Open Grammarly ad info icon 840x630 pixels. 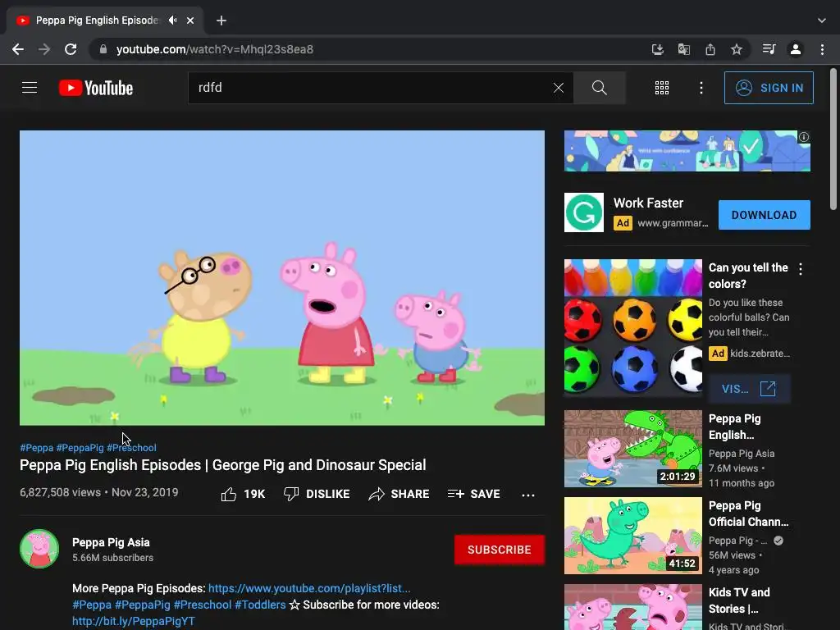[804, 137]
